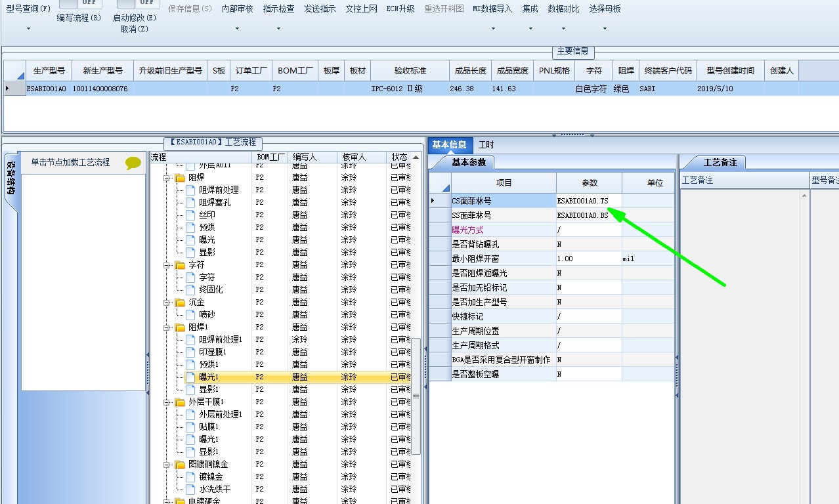Click the yellow speech bubble icon
This screenshot has width=839, height=504.
133,163
